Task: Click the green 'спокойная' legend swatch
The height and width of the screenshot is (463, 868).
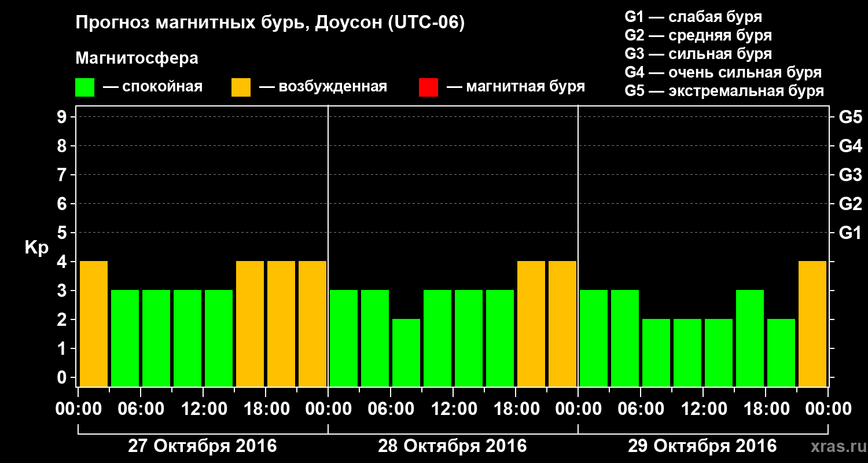Action: coord(84,87)
